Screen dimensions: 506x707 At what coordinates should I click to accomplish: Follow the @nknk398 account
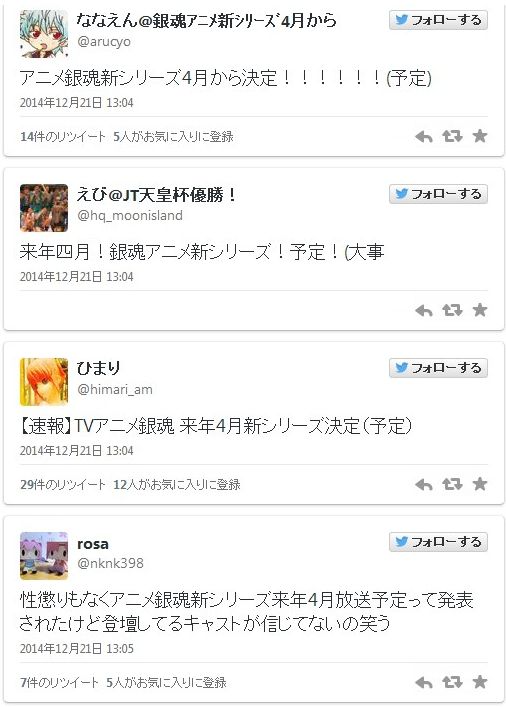(x=438, y=542)
